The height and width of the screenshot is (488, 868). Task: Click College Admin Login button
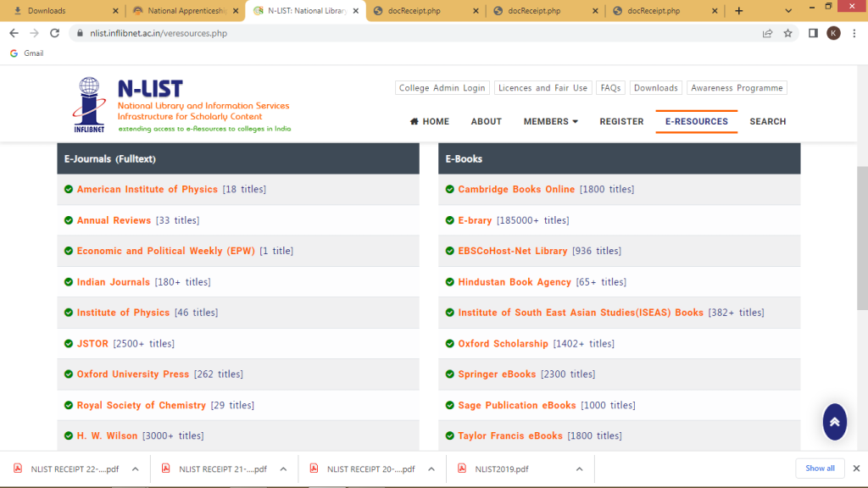click(x=442, y=88)
